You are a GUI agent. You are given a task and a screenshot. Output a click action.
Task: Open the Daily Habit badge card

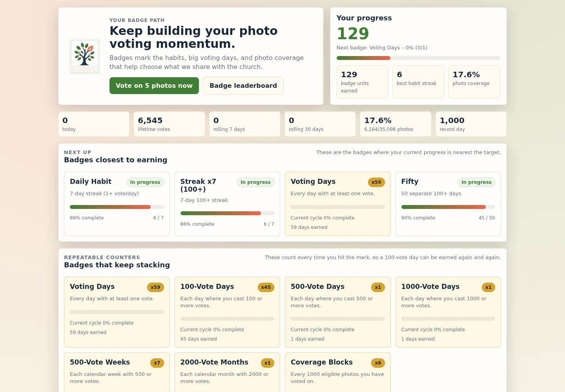[117, 204]
